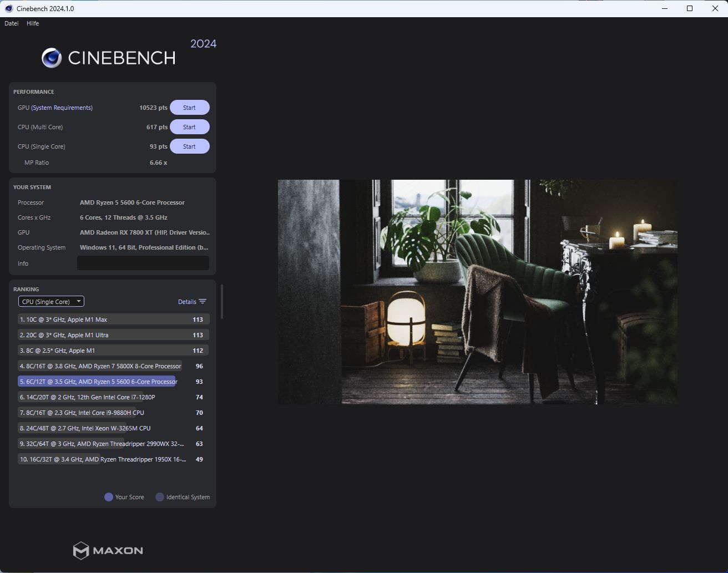The height and width of the screenshot is (573, 728).
Task: Open the Hilfe menu
Action: [33, 23]
